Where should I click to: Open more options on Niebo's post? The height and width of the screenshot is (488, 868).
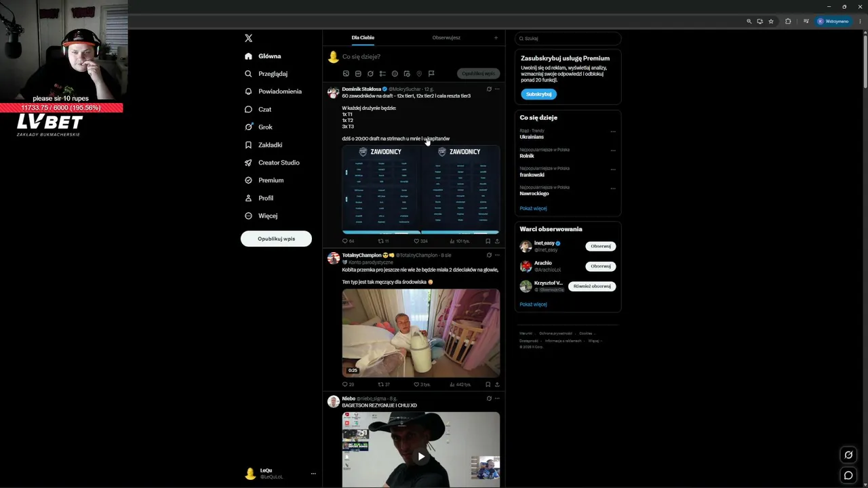click(x=497, y=399)
